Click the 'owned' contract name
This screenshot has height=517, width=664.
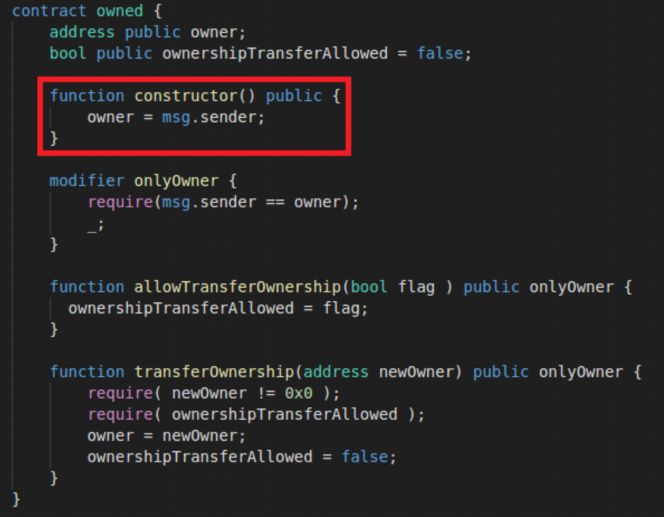pos(120,11)
